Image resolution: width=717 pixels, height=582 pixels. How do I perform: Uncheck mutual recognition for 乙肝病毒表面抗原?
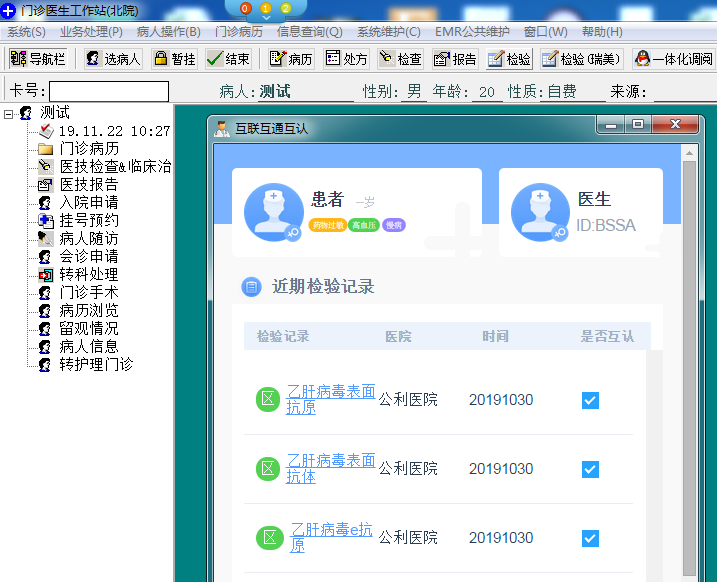(590, 400)
